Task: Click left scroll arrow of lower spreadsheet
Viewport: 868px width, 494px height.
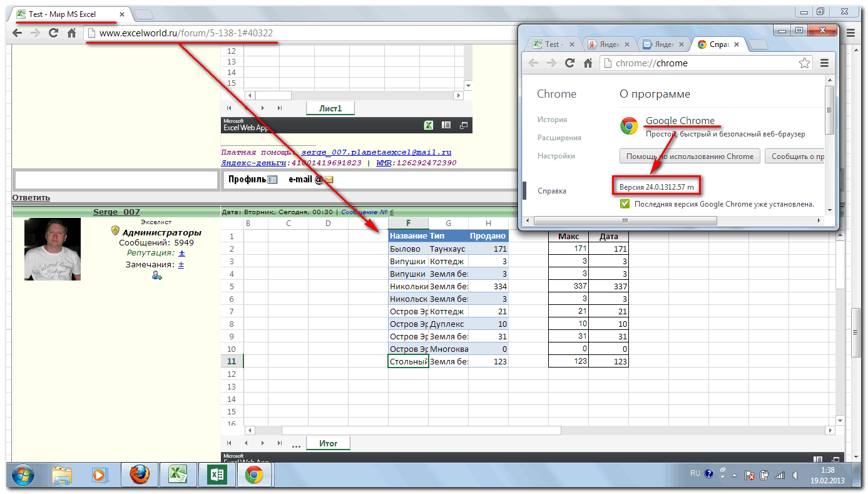Action: point(250,430)
